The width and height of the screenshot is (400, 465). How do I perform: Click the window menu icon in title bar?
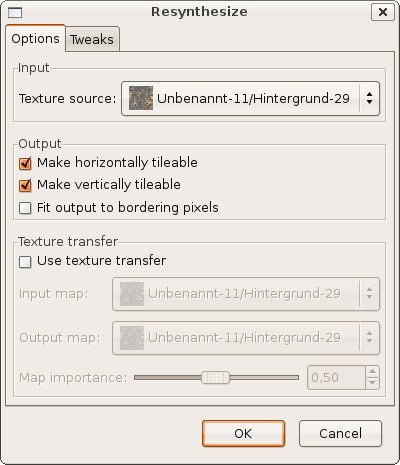[x=15, y=13]
